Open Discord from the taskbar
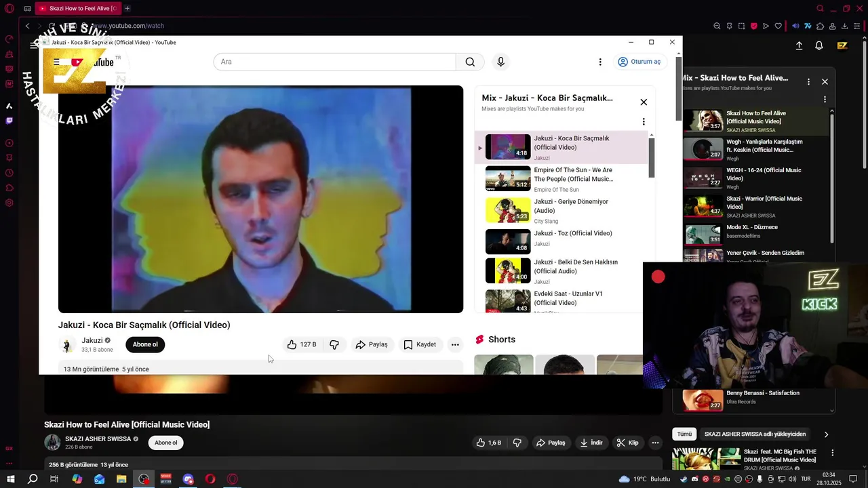868x488 pixels. coord(189,479)
